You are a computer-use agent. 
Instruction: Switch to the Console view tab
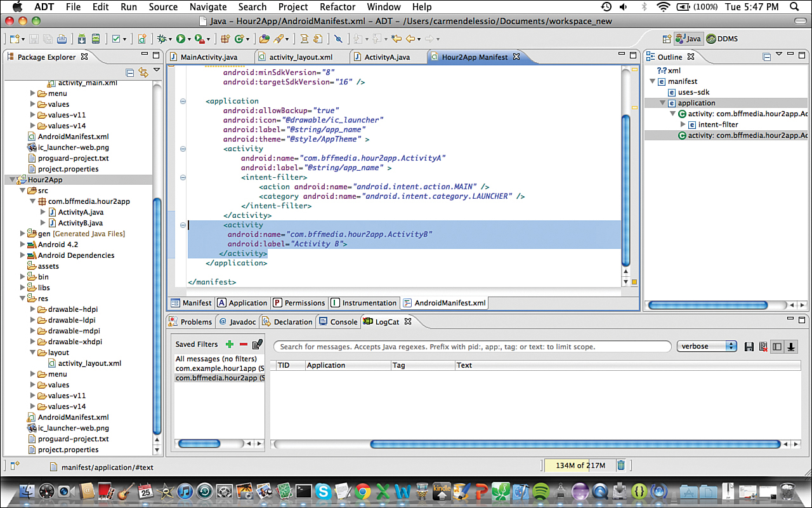click(x=338, y=322)
